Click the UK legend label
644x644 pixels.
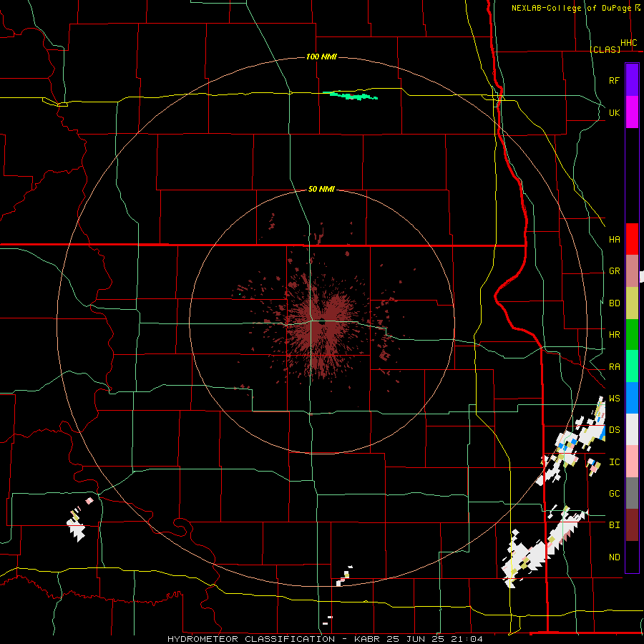614,112
